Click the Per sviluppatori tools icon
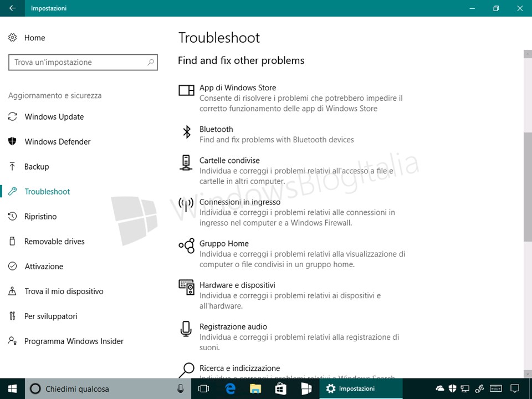This screenshot has height=399, width=532. click(x=13, y=316)
